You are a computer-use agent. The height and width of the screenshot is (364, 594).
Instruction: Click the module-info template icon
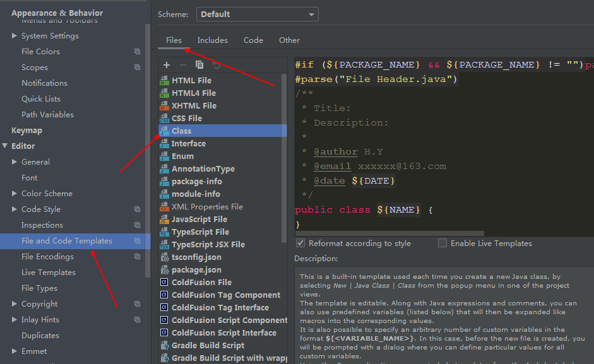tap(164, 194)
